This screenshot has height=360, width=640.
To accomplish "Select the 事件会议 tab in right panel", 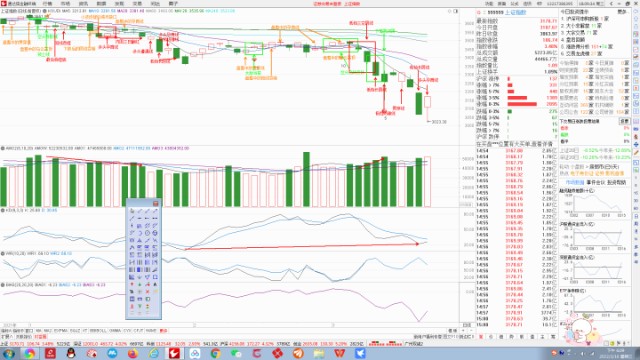I will (596, 182).
